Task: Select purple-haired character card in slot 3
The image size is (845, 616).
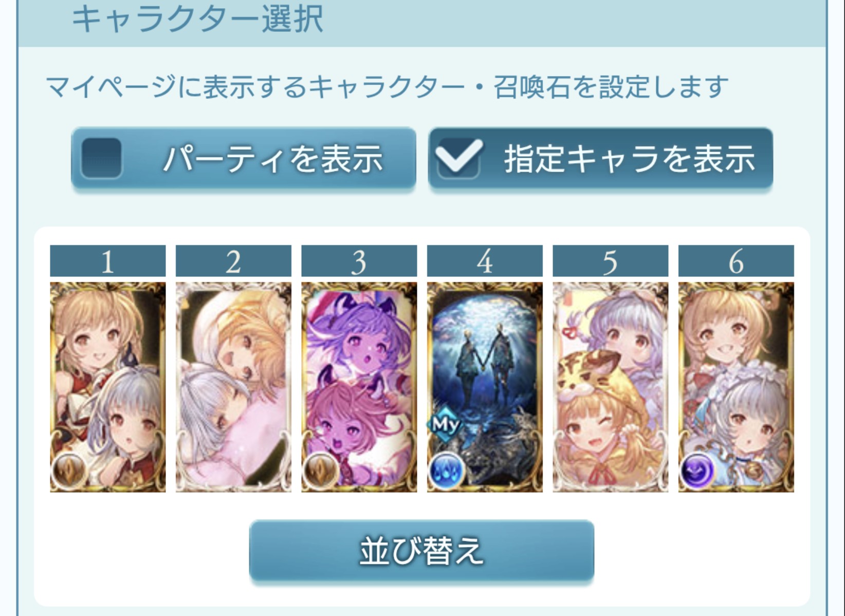Action: (x=359, y=387)
